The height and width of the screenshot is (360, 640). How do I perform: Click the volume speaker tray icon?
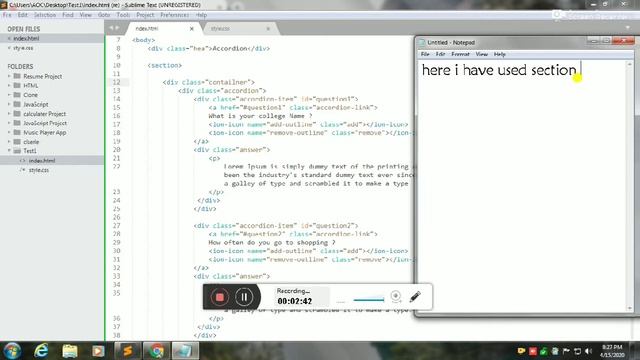pyautogui.click(x=588, y=351)
